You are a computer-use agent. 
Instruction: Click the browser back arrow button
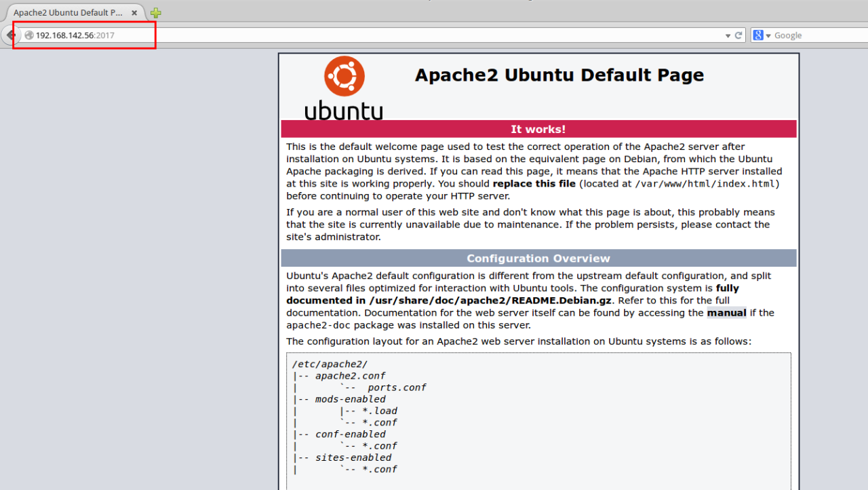pos(11,35)
